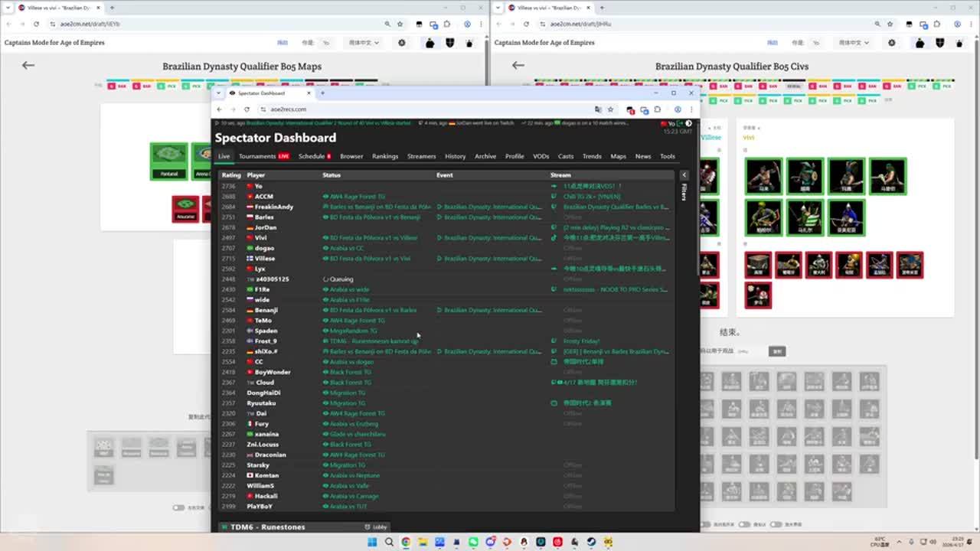Viewport: 980px width, 551px height.
Task: Switch to the Rankings tab
Action: click(x=385, y=156)
